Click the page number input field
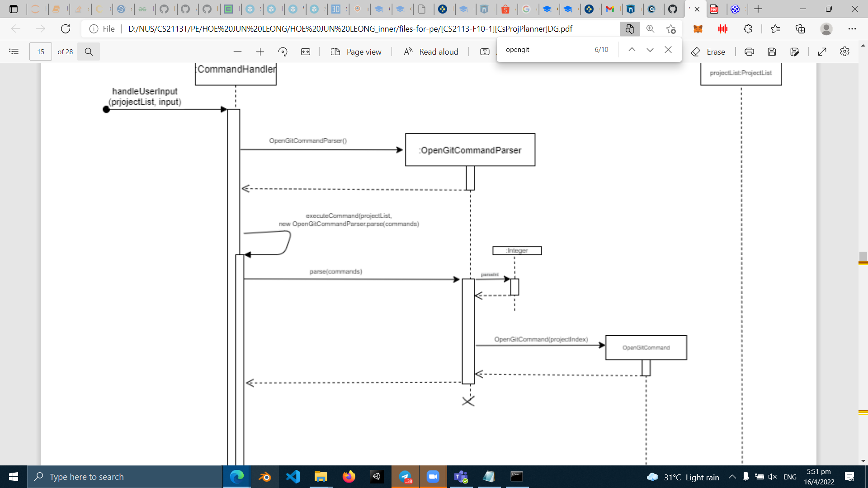This screenshot has width=868, height=488. point(41,52)
